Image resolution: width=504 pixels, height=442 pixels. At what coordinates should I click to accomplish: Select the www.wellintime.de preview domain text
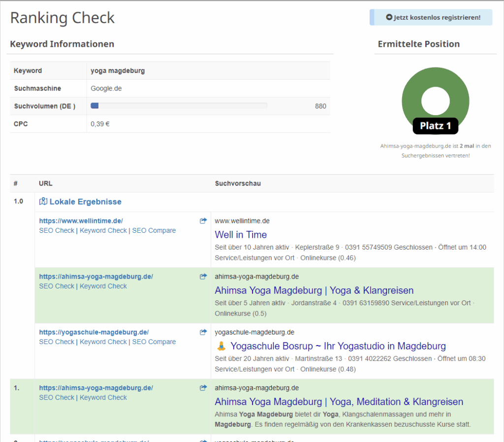pos(242,221)
